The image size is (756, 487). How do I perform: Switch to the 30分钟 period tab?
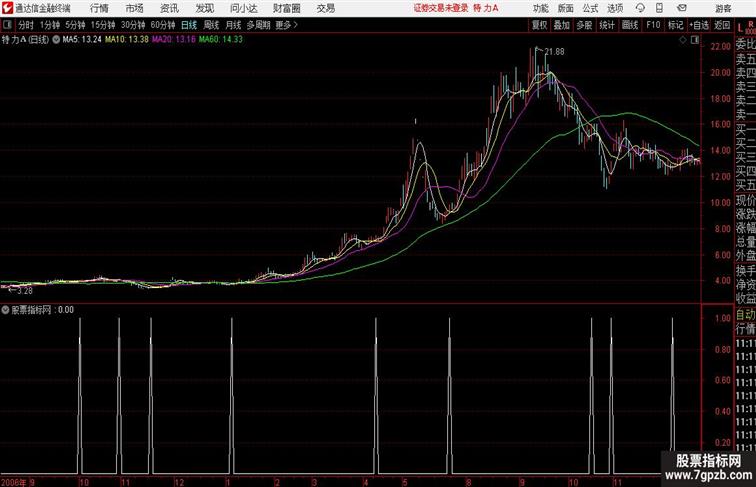pyautogui.click(x=133, y=25)
